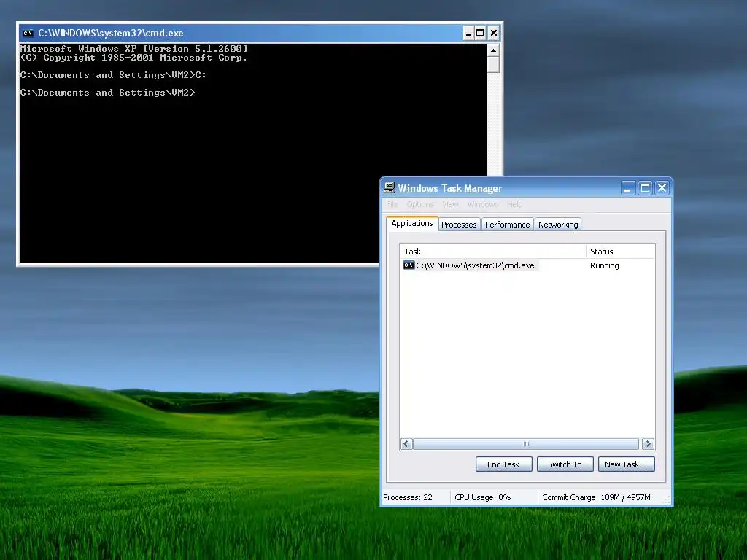Click the cmd prompt line with C: command
Viewport: 747px width, 560px height.
coord(113,75)
